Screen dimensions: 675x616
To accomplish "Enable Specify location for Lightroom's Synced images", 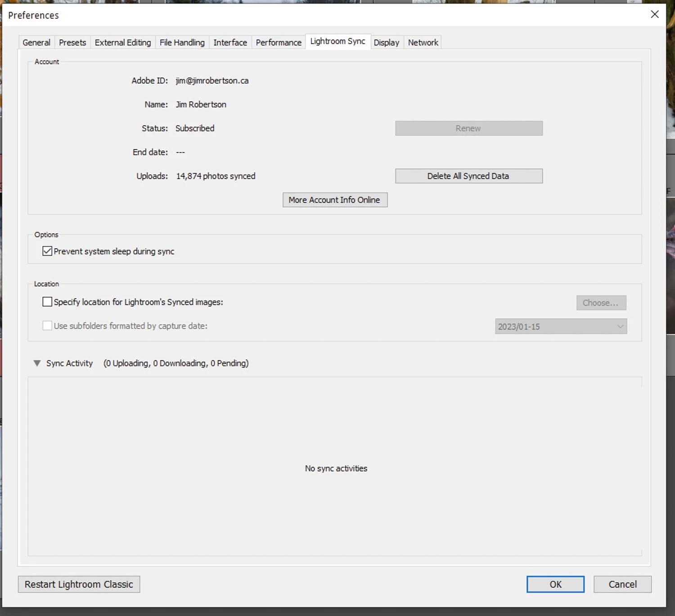I will (47, 302).
